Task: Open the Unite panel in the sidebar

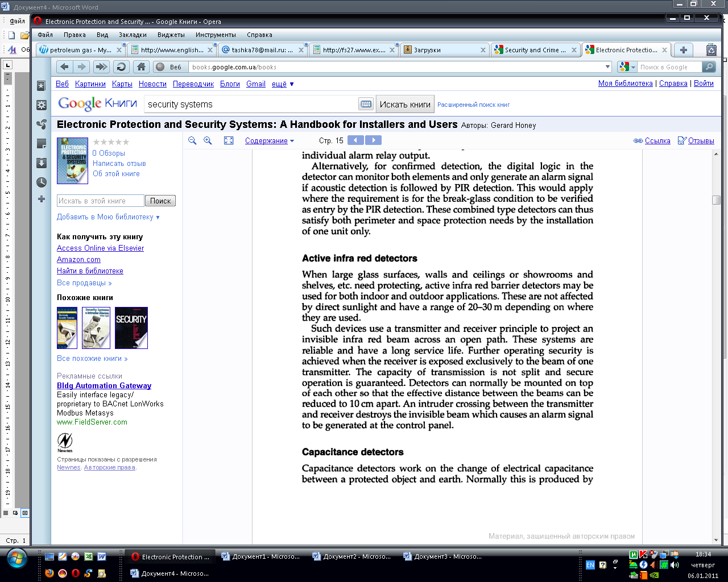Action: pos(42,124)
